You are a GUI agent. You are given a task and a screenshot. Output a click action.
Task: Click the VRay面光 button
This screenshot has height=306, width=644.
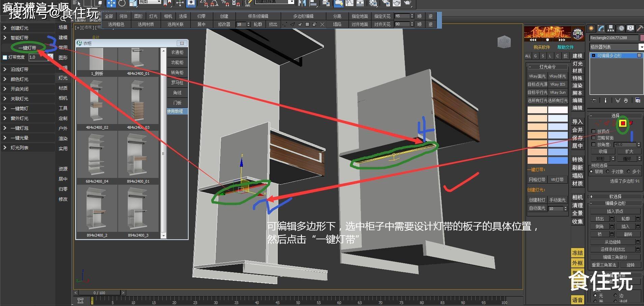(537, 76)
